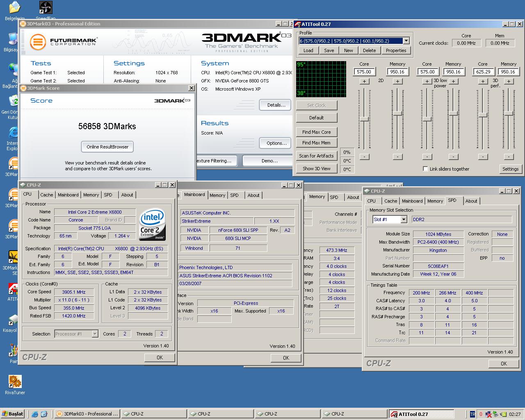The height and width of the screenshot is (420, 525).
Task: Click the Internet Explorer quick launch icon
Action: [x=35, y=414]
